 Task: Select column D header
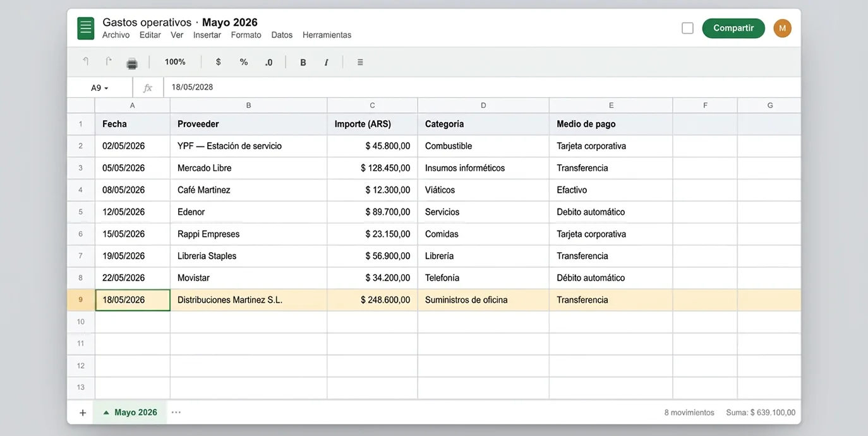pos(483,106)
